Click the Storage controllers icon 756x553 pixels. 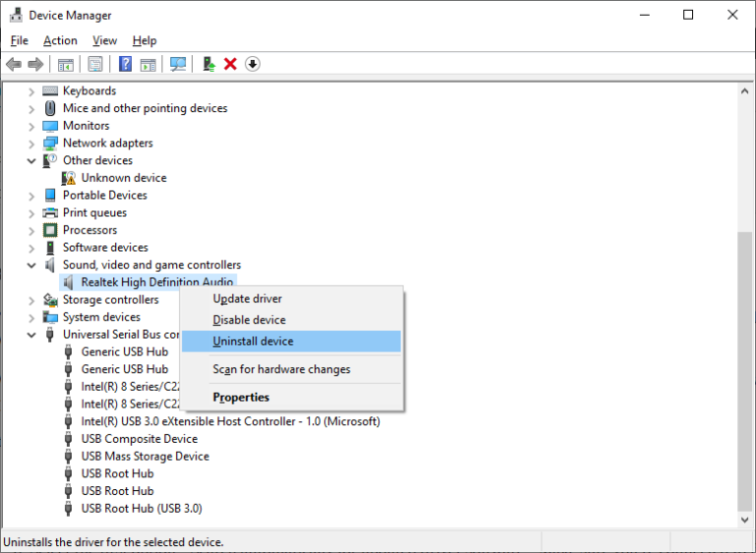(50, 300)
